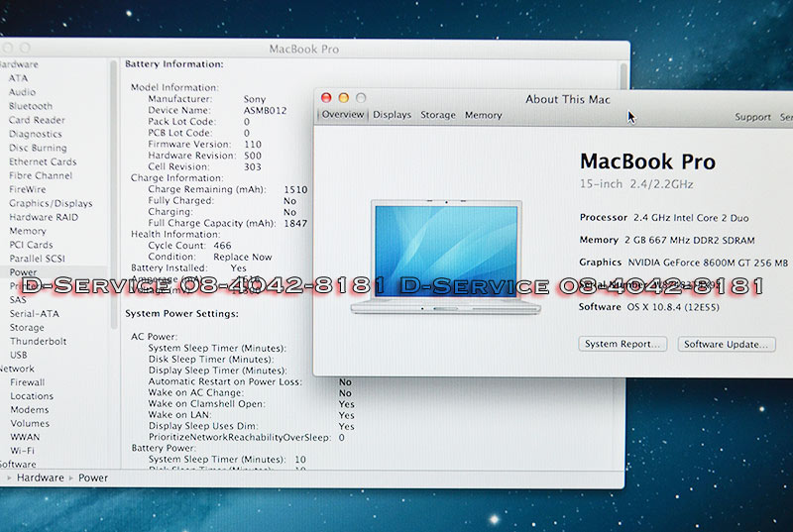Screen dimensions: 793x532
Task: Open the Support link
Action: pos(752,117)
